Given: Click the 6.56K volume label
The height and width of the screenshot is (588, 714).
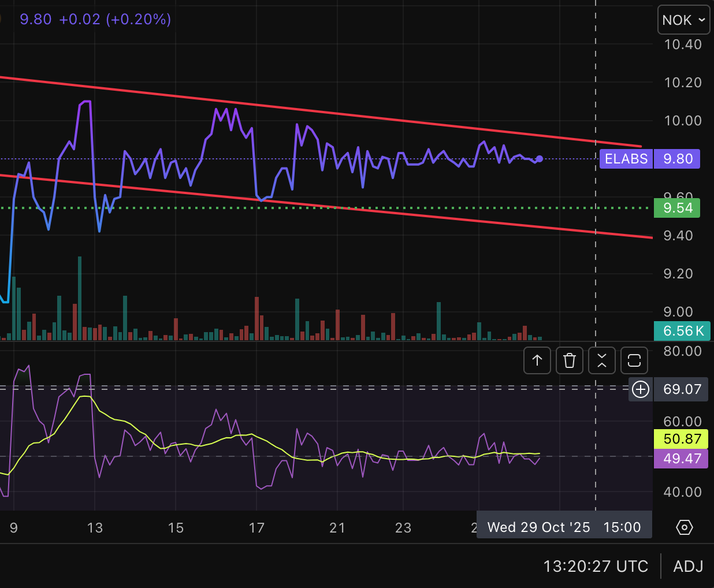Looking at the screenshot, I should pyautogui.click(x=683, y=331).
